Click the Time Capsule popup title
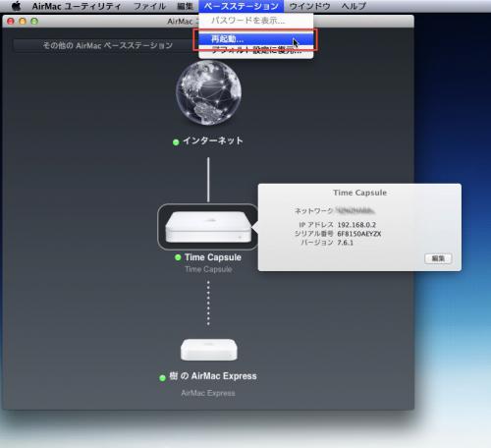The height and width of the screenshot is (448, 491). [359, 193]
